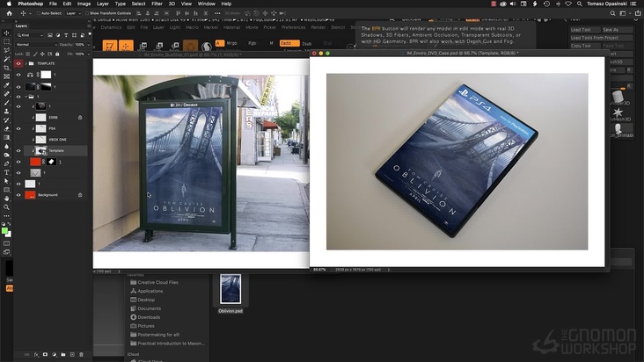Add a layer style with fx icon
The image size is (644, 362).
(36, 354)
